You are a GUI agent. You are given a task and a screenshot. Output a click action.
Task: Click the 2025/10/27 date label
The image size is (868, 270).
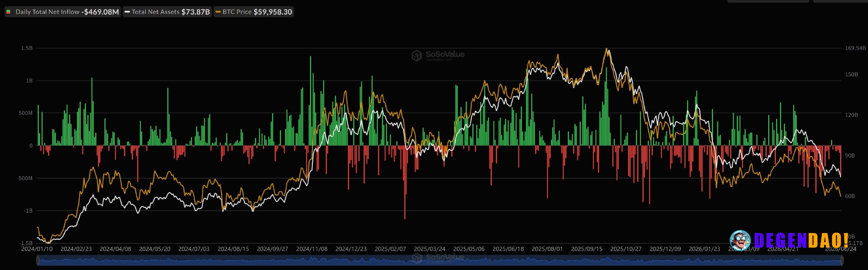point(626,249)
